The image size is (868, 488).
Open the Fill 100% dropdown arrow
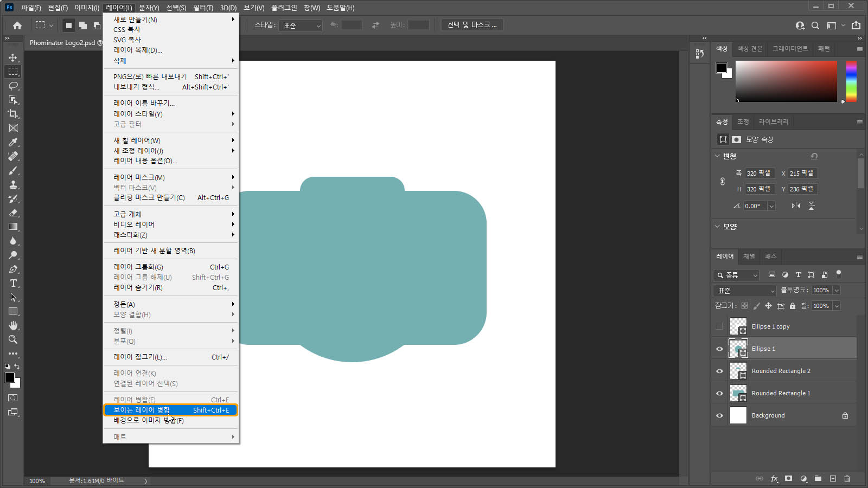pyautogui.click(x=837, y=306)
